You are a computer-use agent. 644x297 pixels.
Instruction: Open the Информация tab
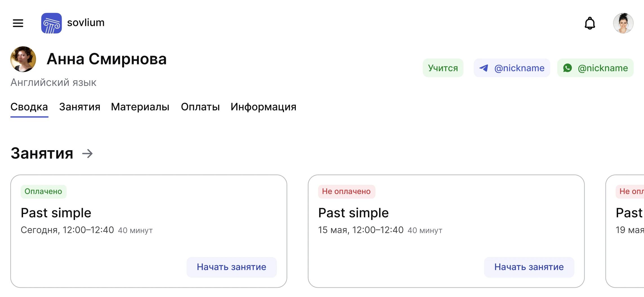[263, 107]
